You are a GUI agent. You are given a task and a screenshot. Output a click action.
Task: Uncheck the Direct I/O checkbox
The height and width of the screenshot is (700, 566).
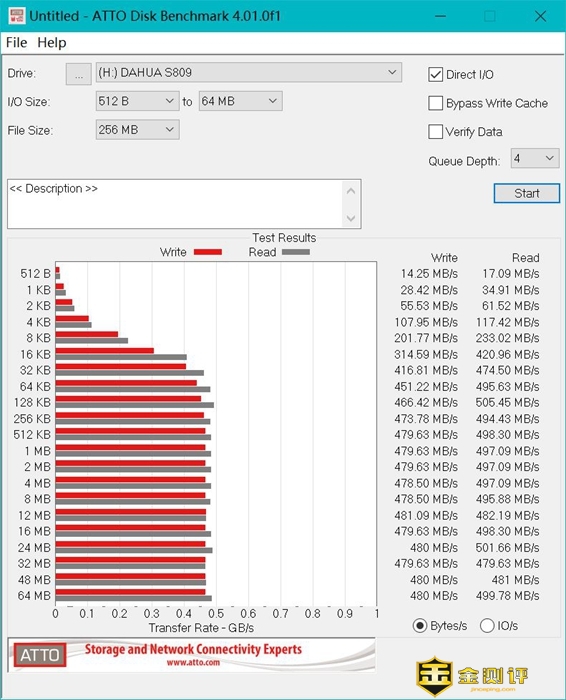(x=435, y=75)
